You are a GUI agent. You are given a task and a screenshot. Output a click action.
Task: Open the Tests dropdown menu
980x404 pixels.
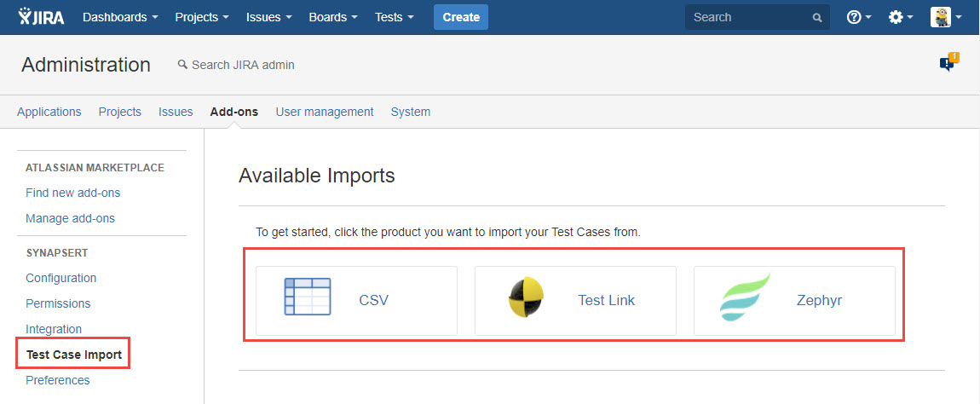tap(394, 17)
